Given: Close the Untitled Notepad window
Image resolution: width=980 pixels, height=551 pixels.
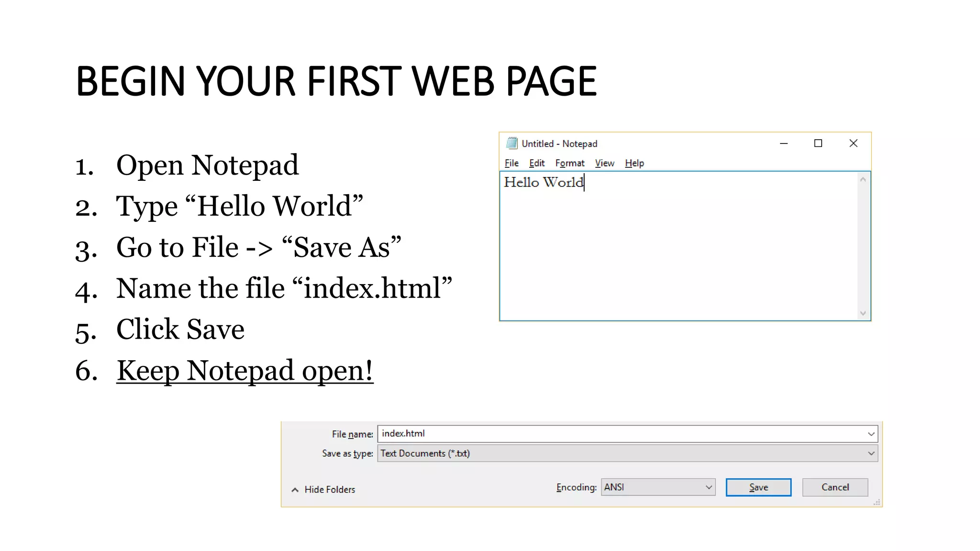Looking at the screenshot, I should coord(853,143).
